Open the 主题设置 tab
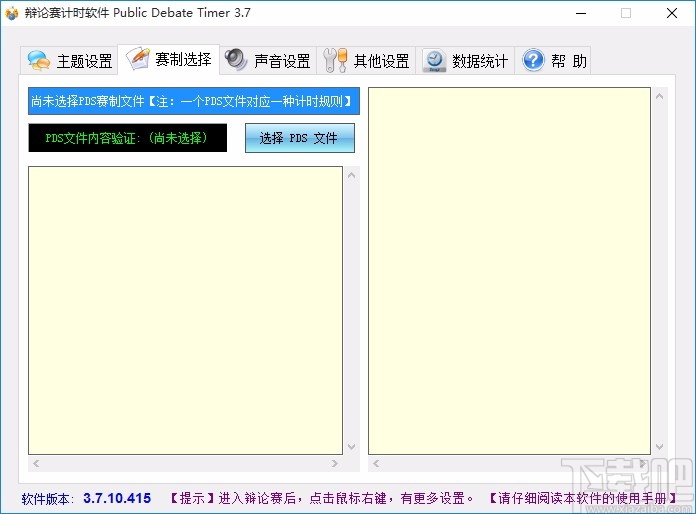Image resolution: width=696 pixels, height=514 pixels. point(69,60)
